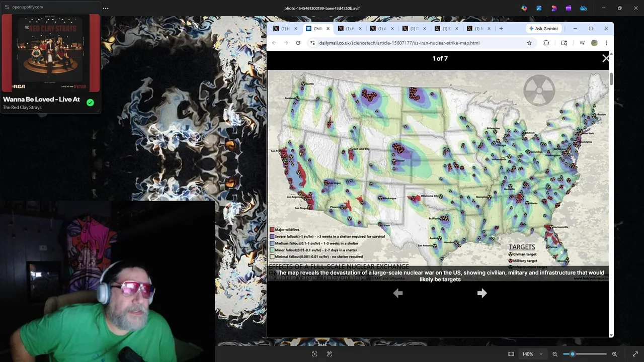The image size is (644, 362).
Task: Open Chrome extensions puzzle icon
Action: pos(546,43)
